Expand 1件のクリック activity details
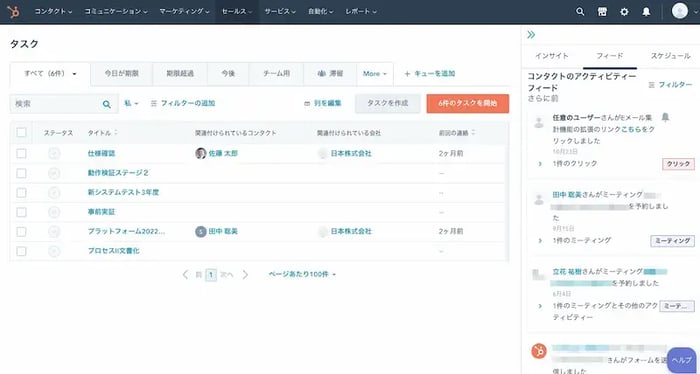Screen dimensions: 700x374 coord(540,164)
